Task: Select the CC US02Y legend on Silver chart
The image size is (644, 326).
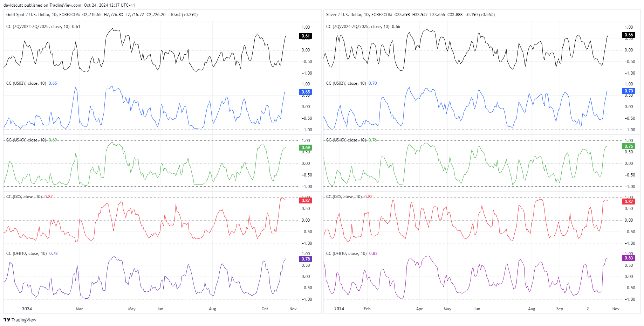Action: [351, 83]
